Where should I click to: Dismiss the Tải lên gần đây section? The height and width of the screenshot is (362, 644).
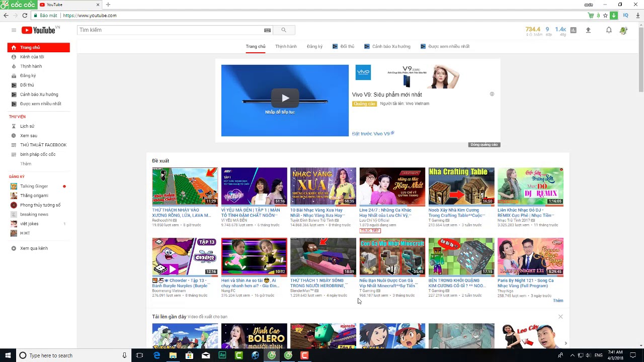[560, 317]
